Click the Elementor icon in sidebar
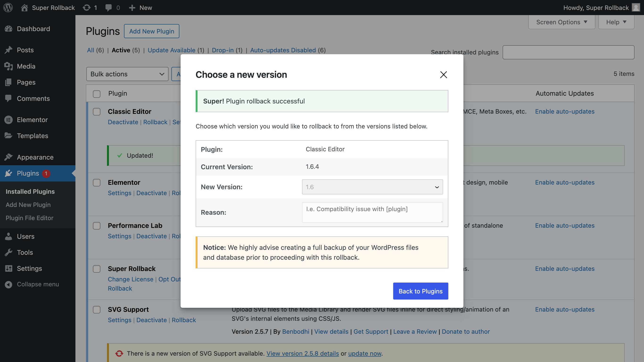This screenshot has width=644, height=362. [8, 120]
